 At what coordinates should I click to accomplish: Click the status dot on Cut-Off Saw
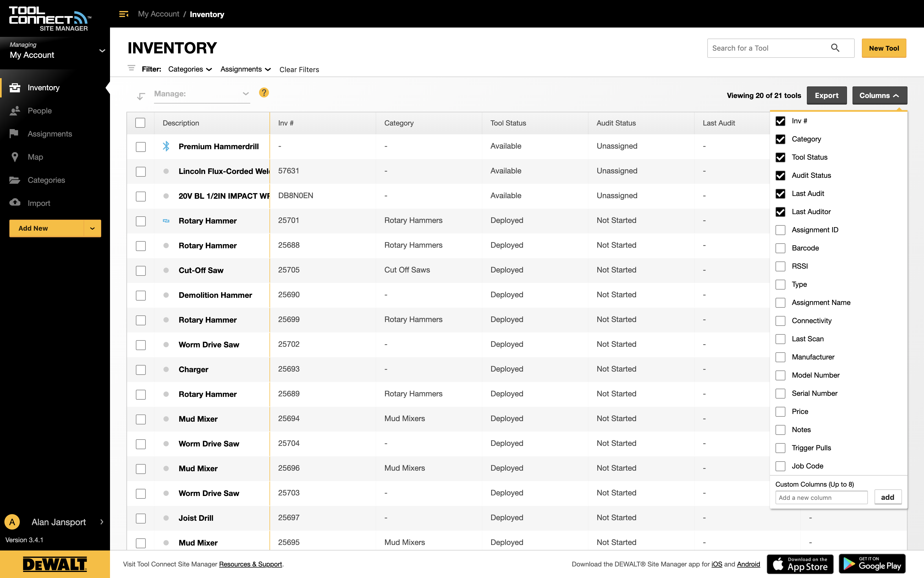166,270
